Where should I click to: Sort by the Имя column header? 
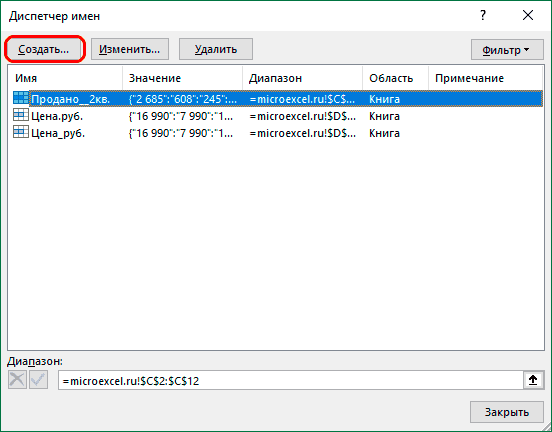(x=65, y=78)
